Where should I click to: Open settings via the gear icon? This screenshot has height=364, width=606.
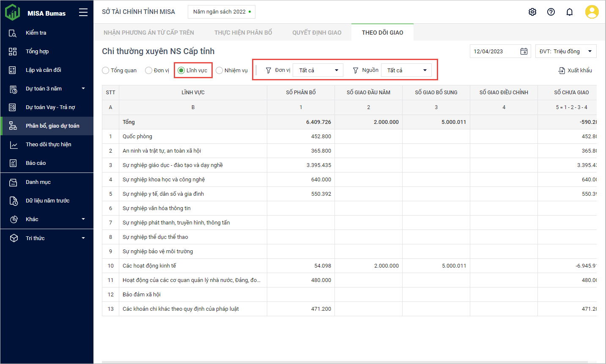point(532,12)
